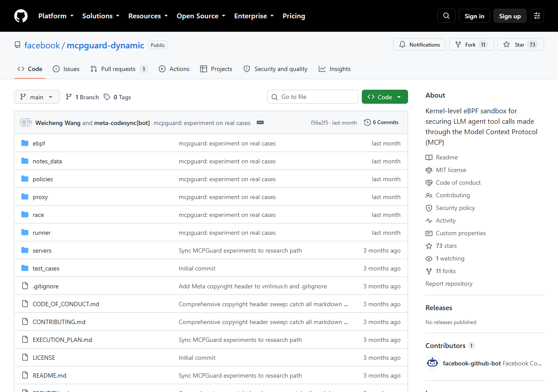Click the history clock icon beside 6 Commits
Viewport: 558px width, 392px height.
[x=367, y=122]
